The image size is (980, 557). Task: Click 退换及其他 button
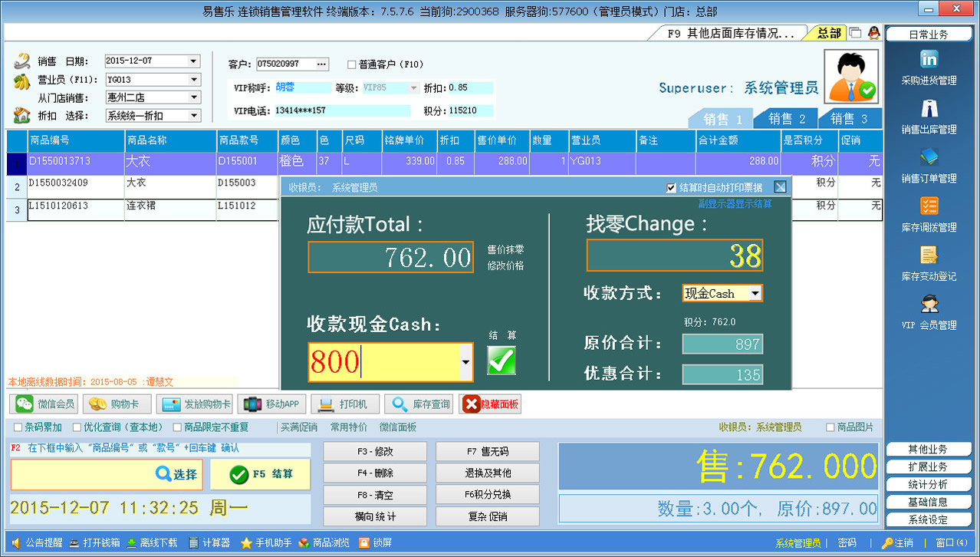click(488, 473)
